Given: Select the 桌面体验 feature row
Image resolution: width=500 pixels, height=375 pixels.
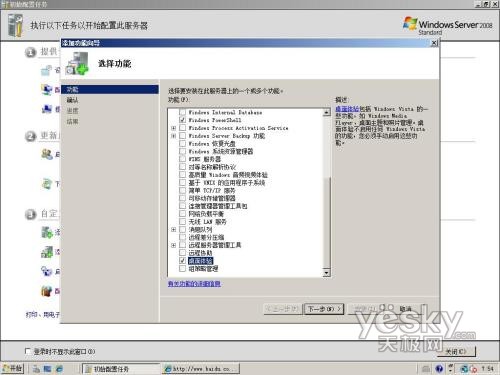Looking at the screenshot, I should [x=201, y=261].
